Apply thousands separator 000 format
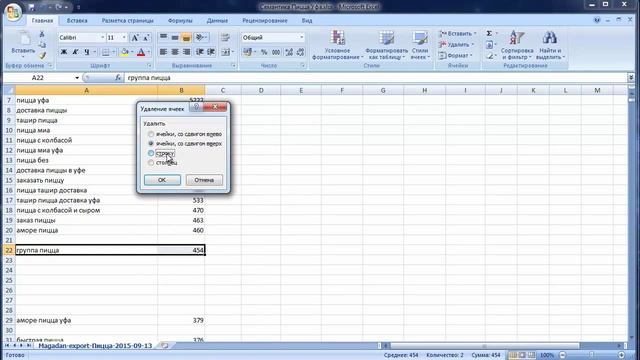 [x=276, y=52]
